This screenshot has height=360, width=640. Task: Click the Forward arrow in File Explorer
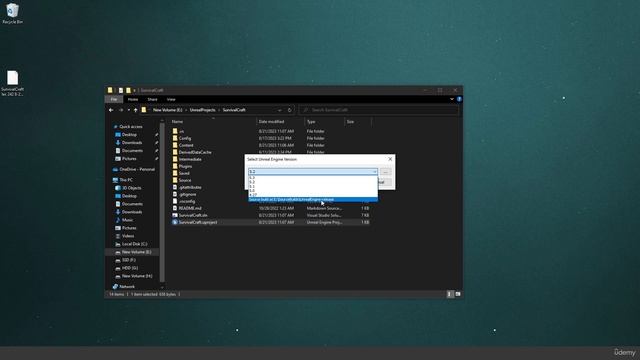[x=121, y=110]
